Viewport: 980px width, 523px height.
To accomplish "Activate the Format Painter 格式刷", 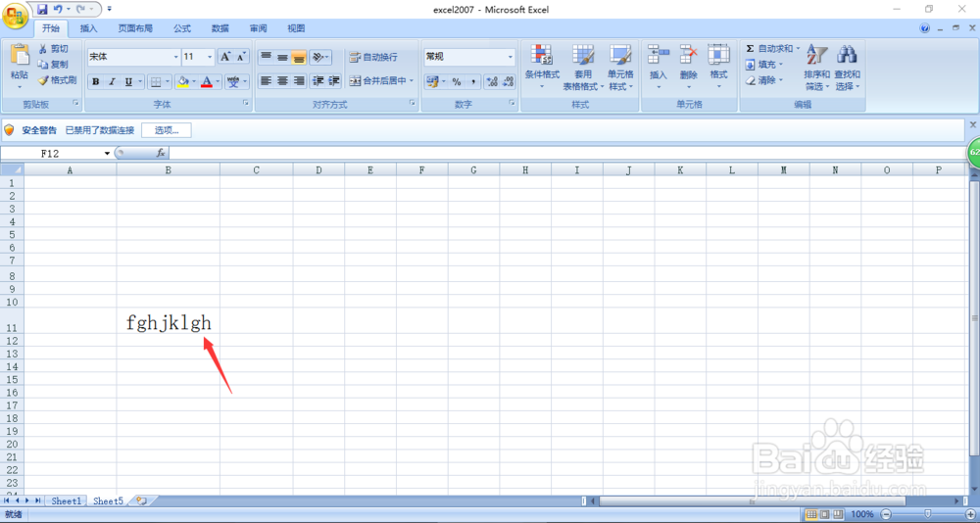I will tap(57, 80).
